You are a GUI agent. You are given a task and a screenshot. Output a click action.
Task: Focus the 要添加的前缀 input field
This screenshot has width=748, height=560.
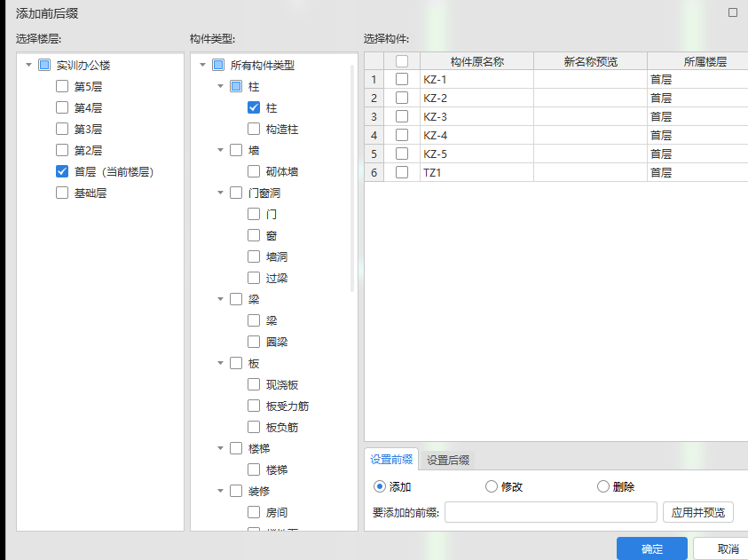(x=551, y=512)
